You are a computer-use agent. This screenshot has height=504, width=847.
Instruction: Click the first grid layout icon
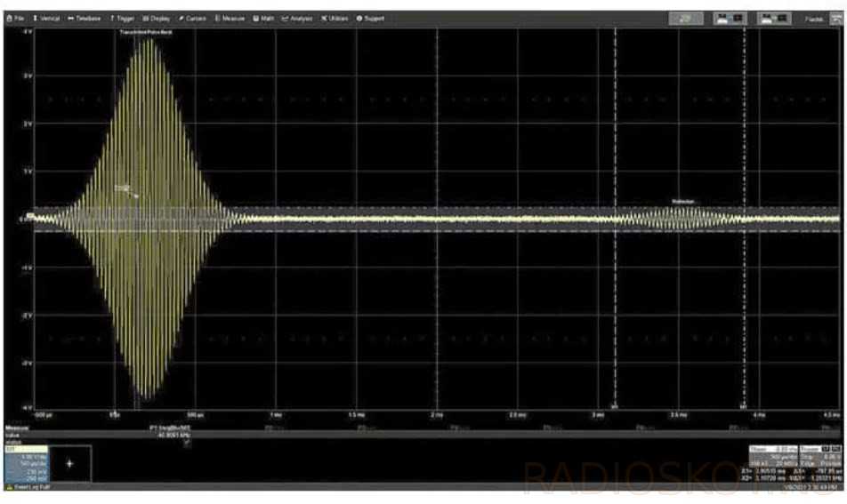click(731, 18)
